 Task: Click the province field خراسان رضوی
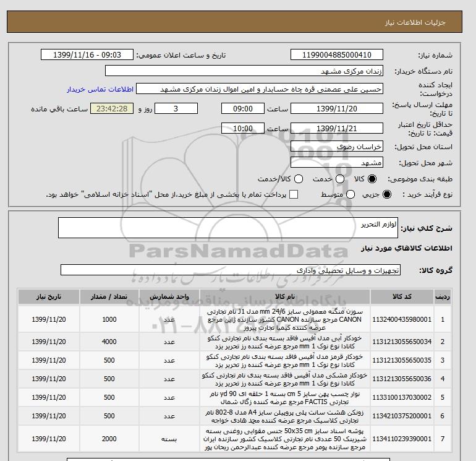click(x=337, y=147)
